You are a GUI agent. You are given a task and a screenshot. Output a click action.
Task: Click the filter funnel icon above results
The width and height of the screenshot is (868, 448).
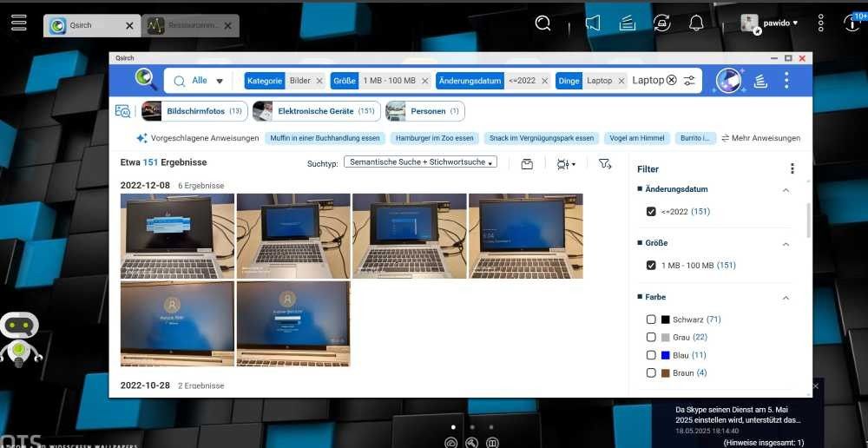coord(605,163)
